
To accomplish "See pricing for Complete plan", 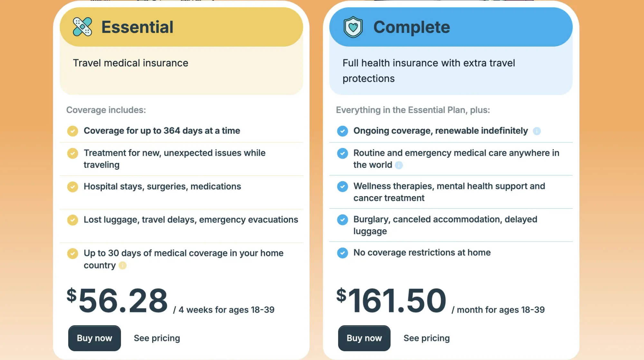I will (x=427, y=338).
